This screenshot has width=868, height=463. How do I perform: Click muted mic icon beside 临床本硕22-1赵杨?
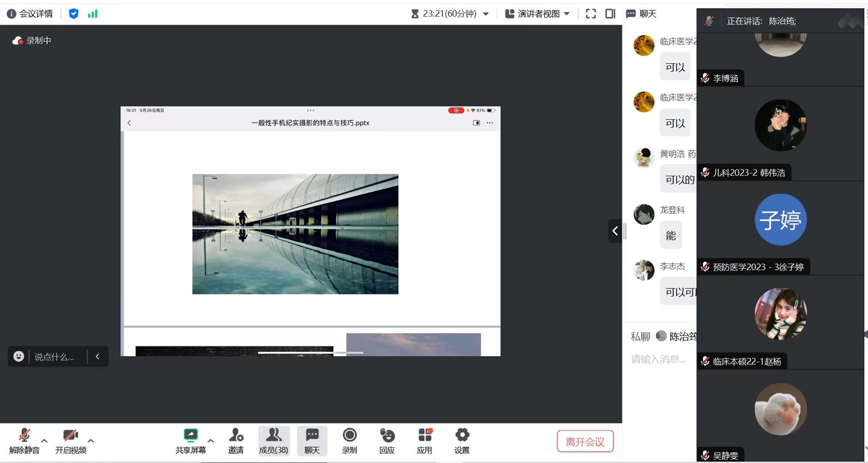(705, 361)
